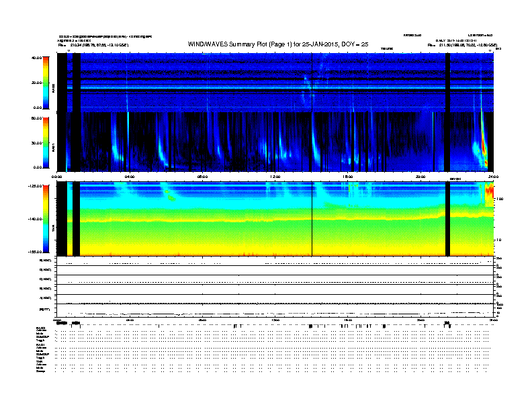
Task: Select the -140.00 label on TNR scale
Action: [35, 219]
